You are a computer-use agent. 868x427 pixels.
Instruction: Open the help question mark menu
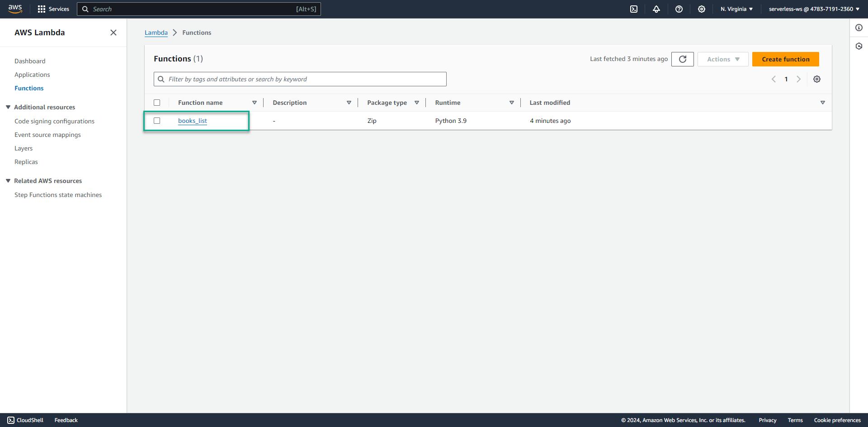[679, 9]
